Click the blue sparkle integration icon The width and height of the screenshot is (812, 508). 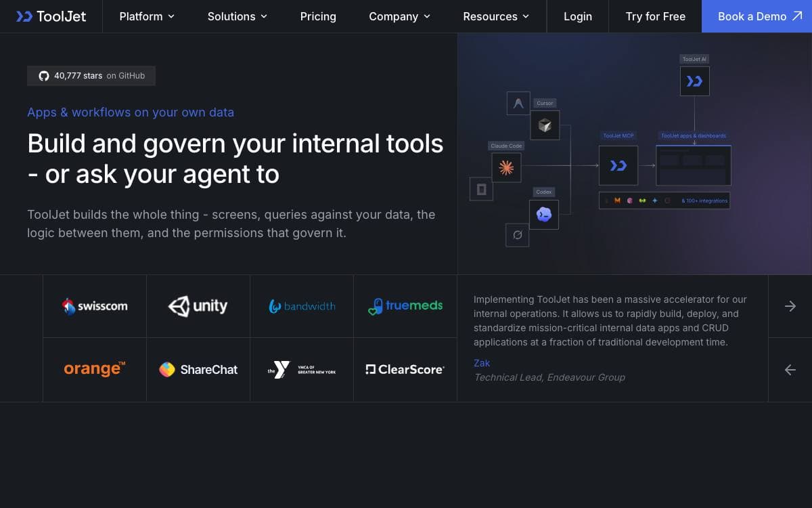(x=654, y=200)
